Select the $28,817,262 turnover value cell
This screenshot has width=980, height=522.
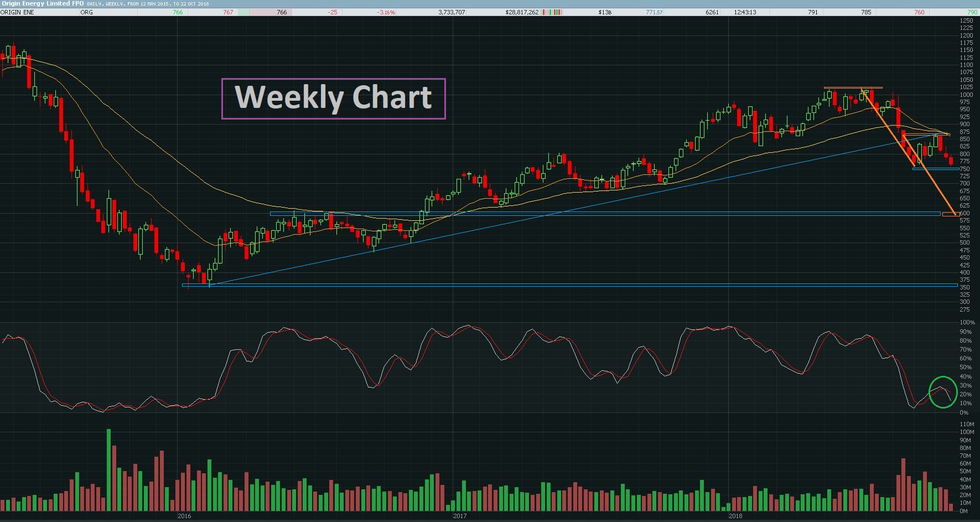click(x=522, y=12)
